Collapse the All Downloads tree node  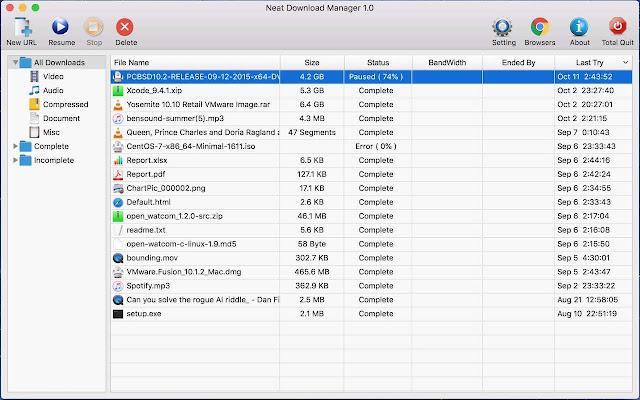click(x=15, y=62)
